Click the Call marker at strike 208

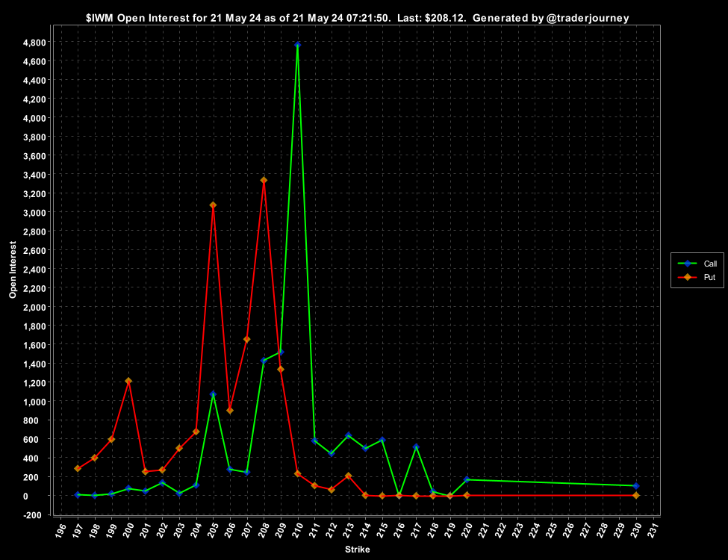(x=264, y=361)
